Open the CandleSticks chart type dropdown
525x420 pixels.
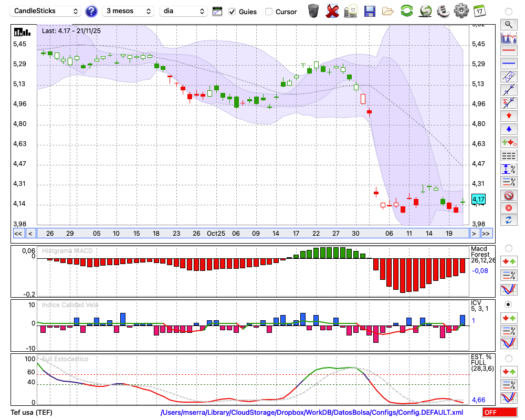coord(46,11)
